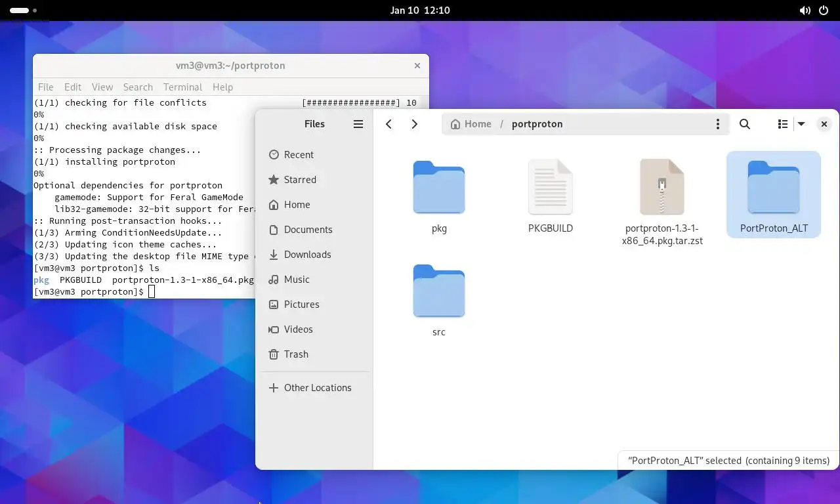This screenshot has height=504, width=840.
Task: Select the portproton-1.3-1-x86_64.pkg.tar.zst archive
Action: point(662,187)
